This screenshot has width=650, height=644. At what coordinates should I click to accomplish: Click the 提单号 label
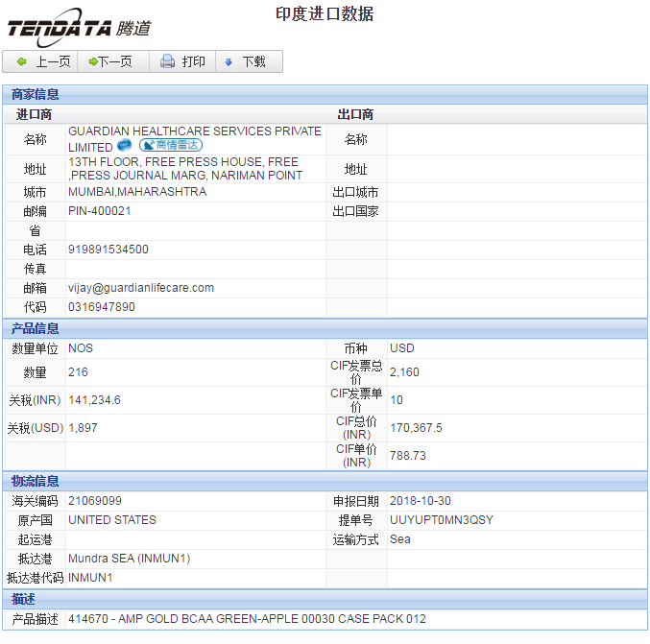[355, 520]
